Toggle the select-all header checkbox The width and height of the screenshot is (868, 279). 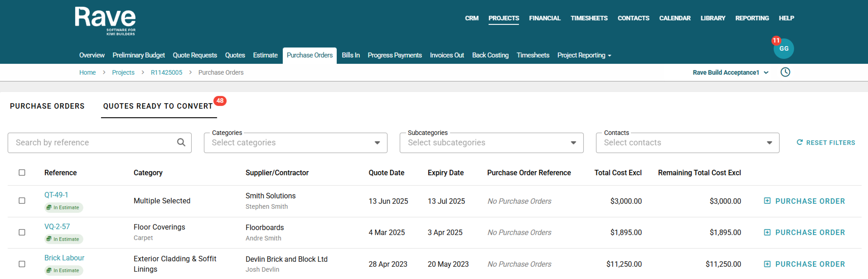22,173
